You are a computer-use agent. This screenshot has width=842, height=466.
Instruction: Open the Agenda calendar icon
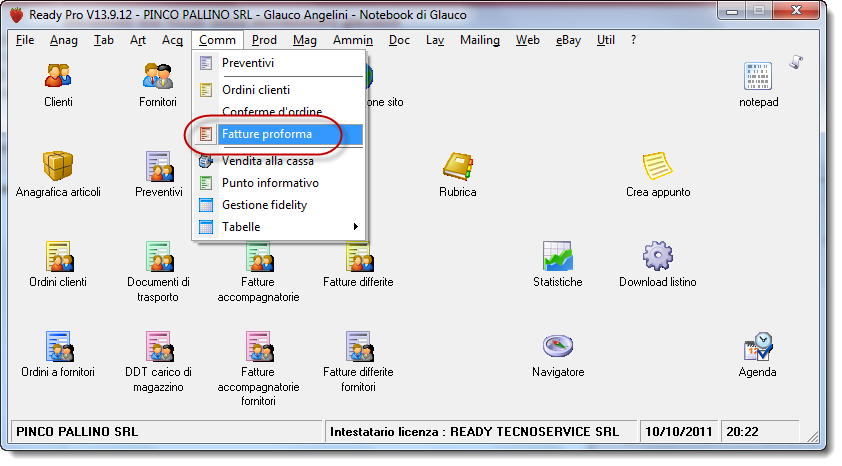tap(758, 346)
